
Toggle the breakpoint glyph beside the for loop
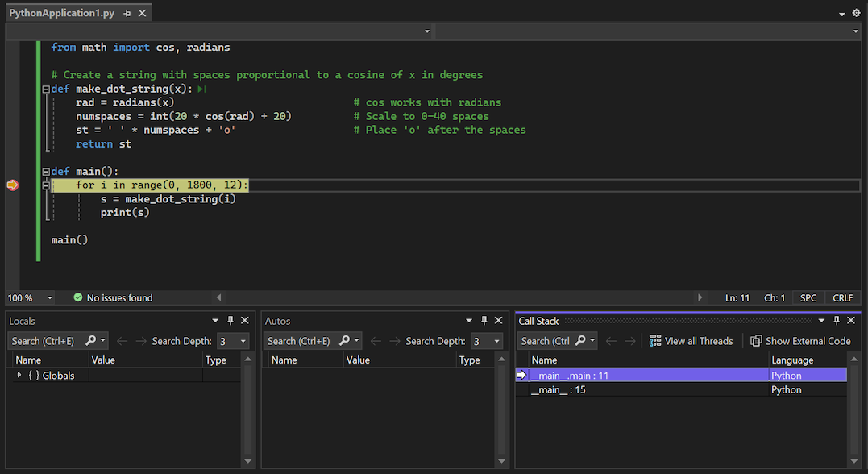tap(12, 185)
